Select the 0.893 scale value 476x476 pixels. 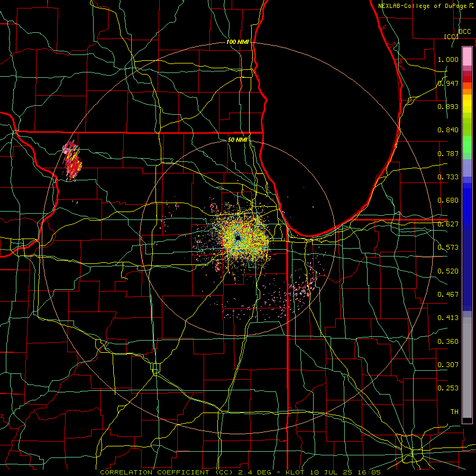tap(448, 106)
